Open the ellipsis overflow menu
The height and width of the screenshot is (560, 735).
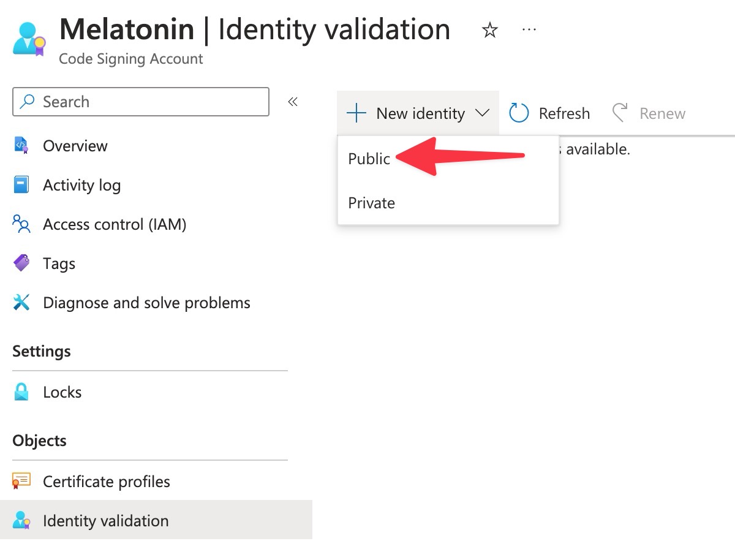529,29
